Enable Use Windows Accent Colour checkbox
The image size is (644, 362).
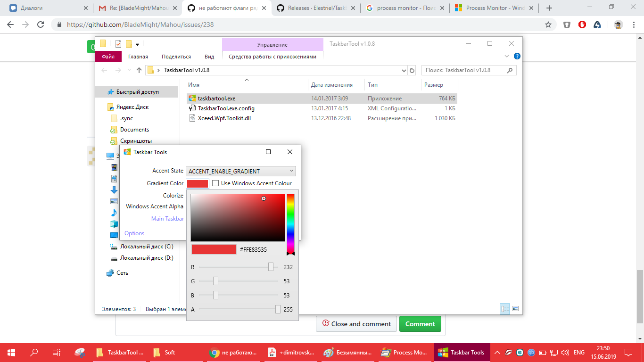tap(215, 183)
